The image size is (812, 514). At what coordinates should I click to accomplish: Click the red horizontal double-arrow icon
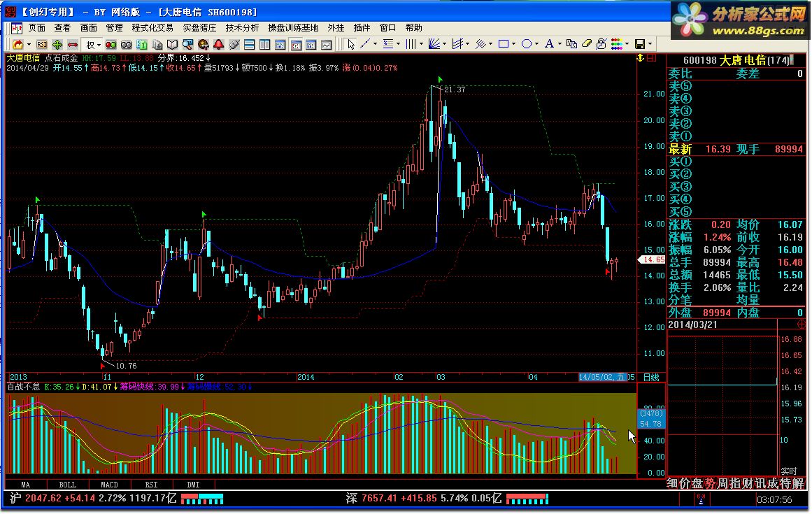click(73, 45)
